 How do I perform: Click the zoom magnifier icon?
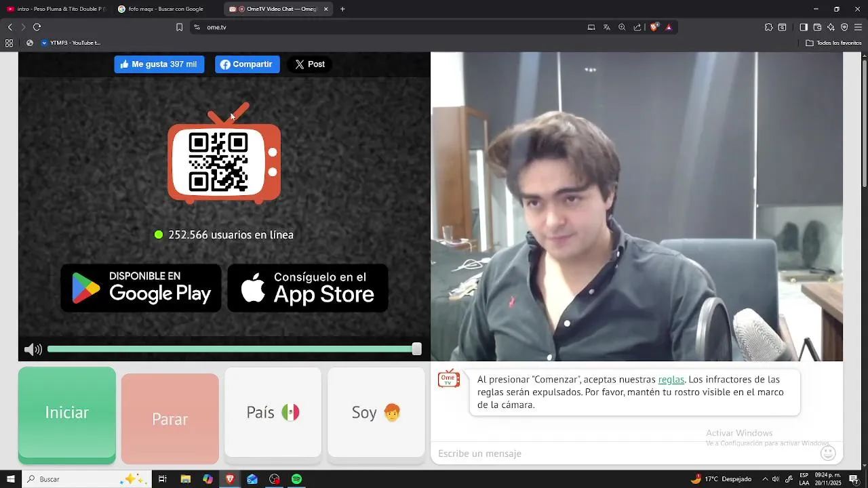point(622,27)
